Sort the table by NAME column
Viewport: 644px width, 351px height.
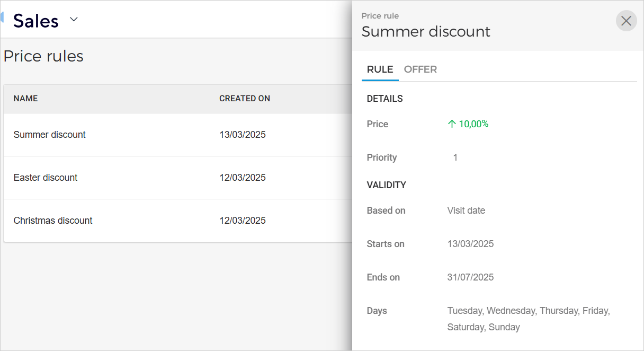coord(25,99)
